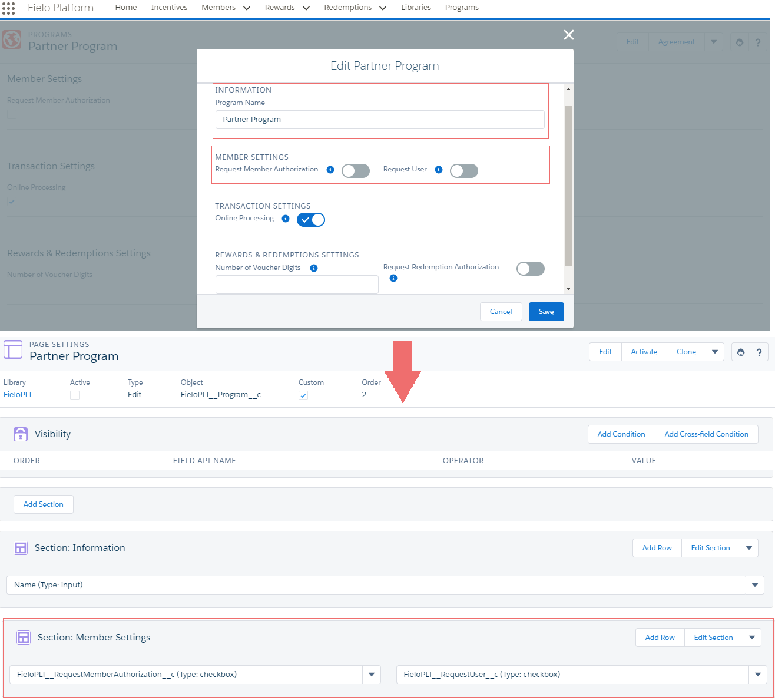Switch to the Libraries tab
The image size is (775, 700).
[x=416, y=8]
